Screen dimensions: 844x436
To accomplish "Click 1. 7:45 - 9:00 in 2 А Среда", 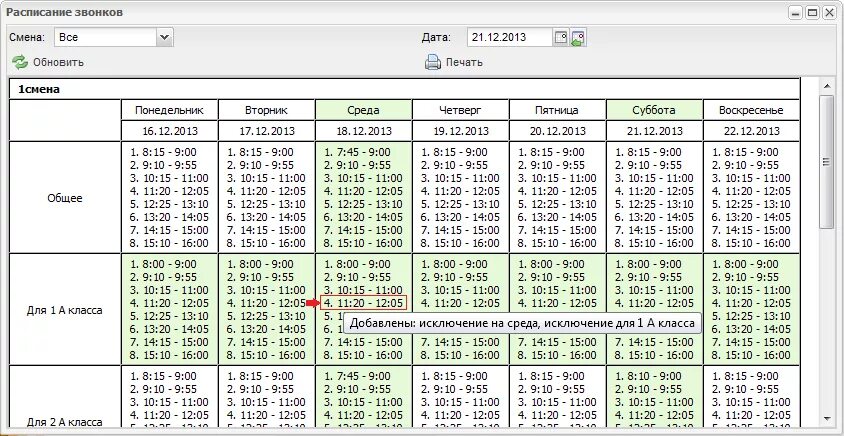I will tap(357, 376).
